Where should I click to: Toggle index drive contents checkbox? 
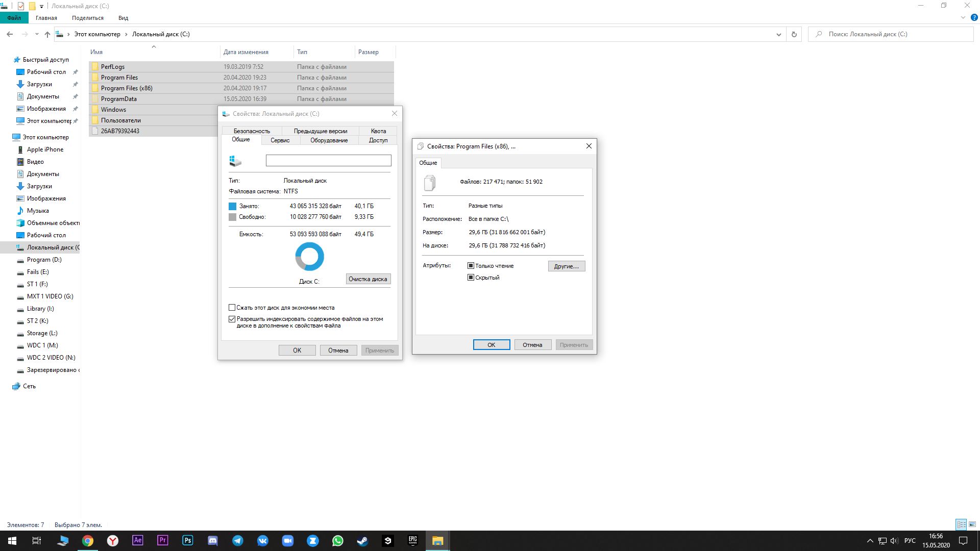click(232, 318)
